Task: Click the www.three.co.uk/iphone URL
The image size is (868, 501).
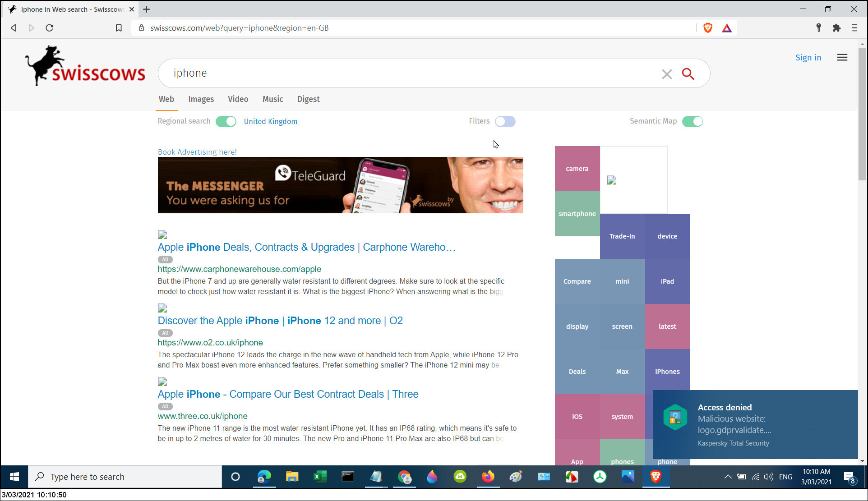Action: click(203, 416)
